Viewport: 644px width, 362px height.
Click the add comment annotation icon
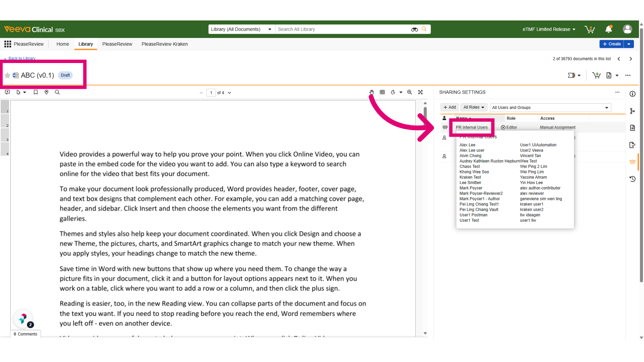(x=7, y=92)
